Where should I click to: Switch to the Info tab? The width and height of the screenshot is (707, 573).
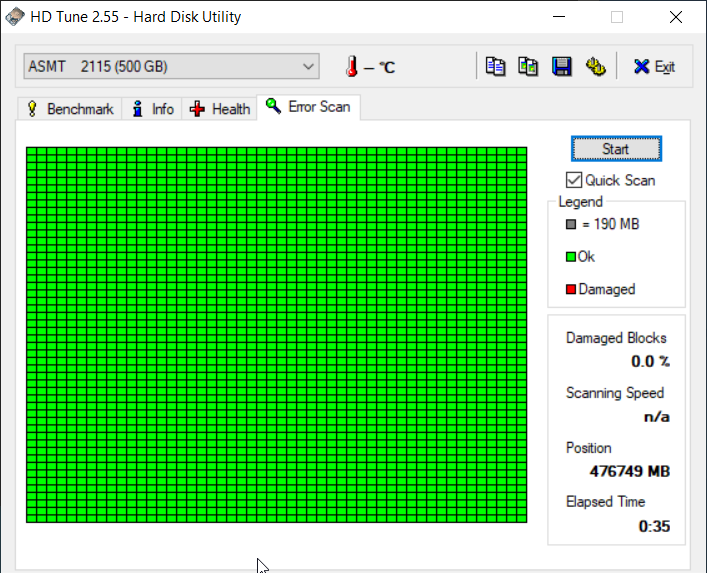click(x=152, y=109)
